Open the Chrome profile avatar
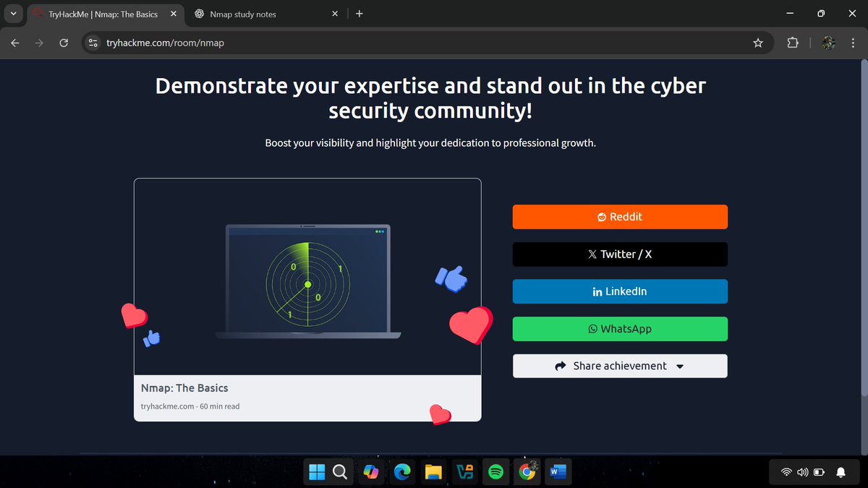868x488 pixels. pyautogui.click(x=830, y=43)
